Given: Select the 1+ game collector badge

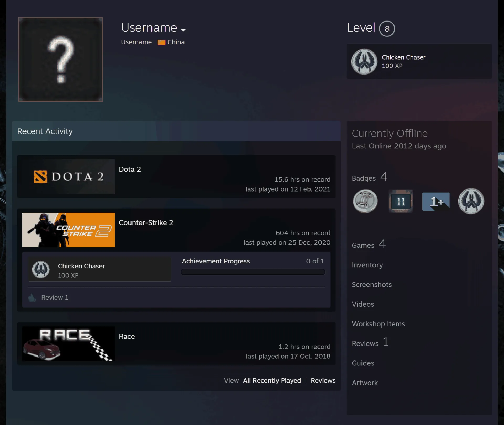Looking at the screenshot, I should pos(436,201).
